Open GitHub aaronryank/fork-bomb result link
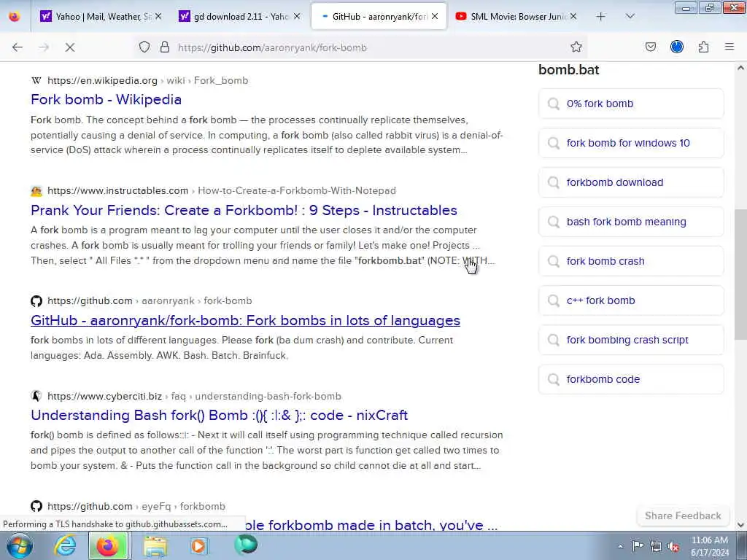 [x=245, y=321]
